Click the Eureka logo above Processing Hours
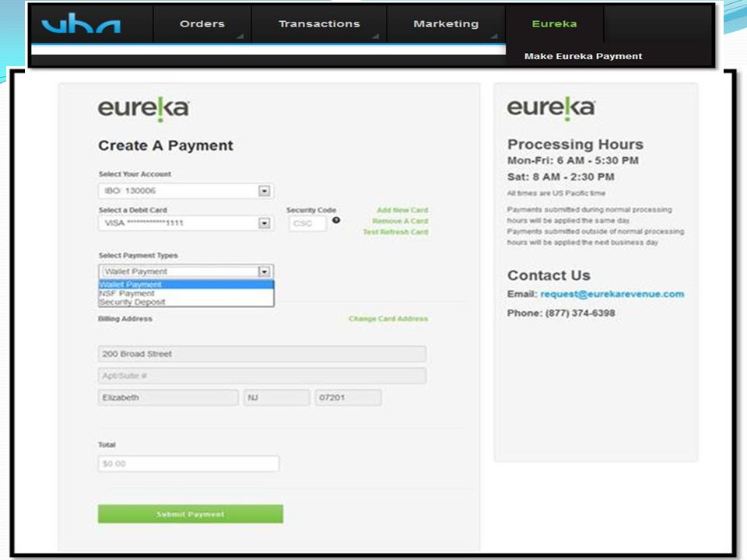747x560 pixels. [551, 108]
